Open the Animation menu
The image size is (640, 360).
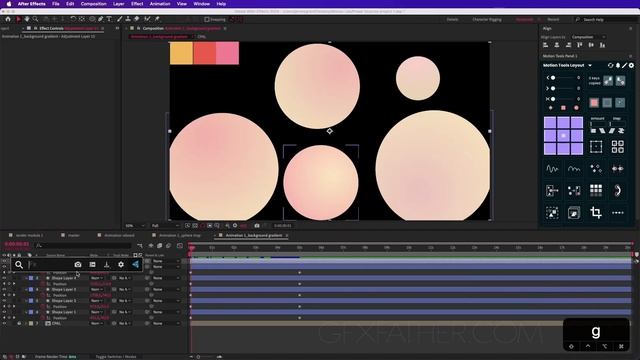coord(160,4)
